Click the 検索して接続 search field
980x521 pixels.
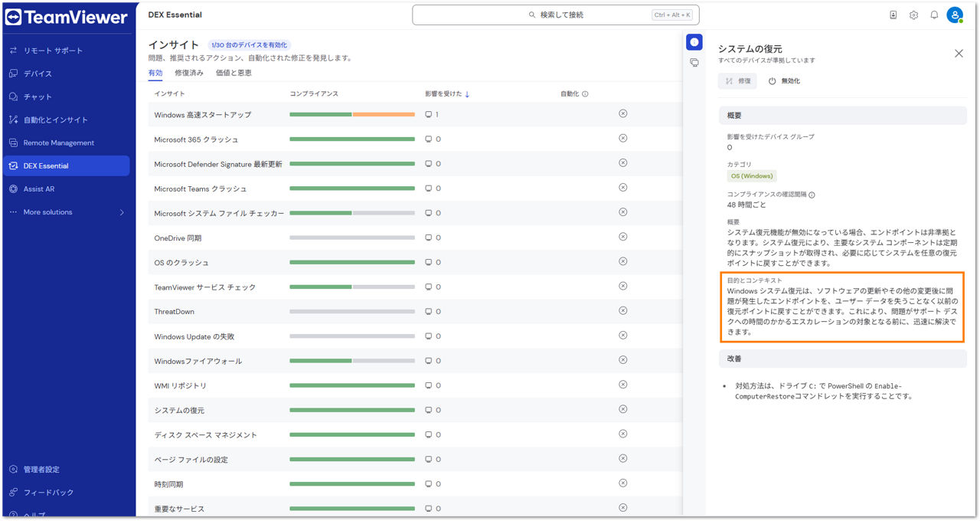tap(555, 15)
